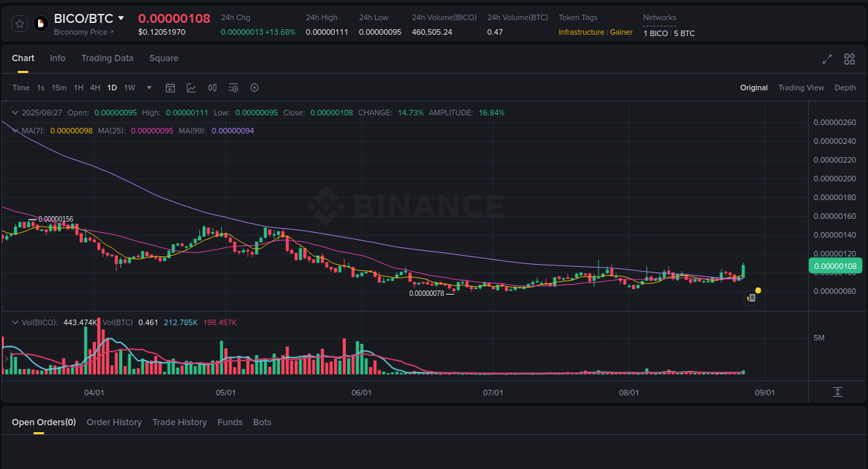Select the 1W timeframe

coord(129,88)
